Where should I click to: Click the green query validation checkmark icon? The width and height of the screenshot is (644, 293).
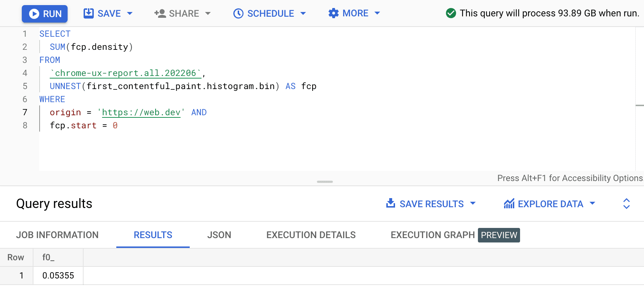tap(451, 13)
